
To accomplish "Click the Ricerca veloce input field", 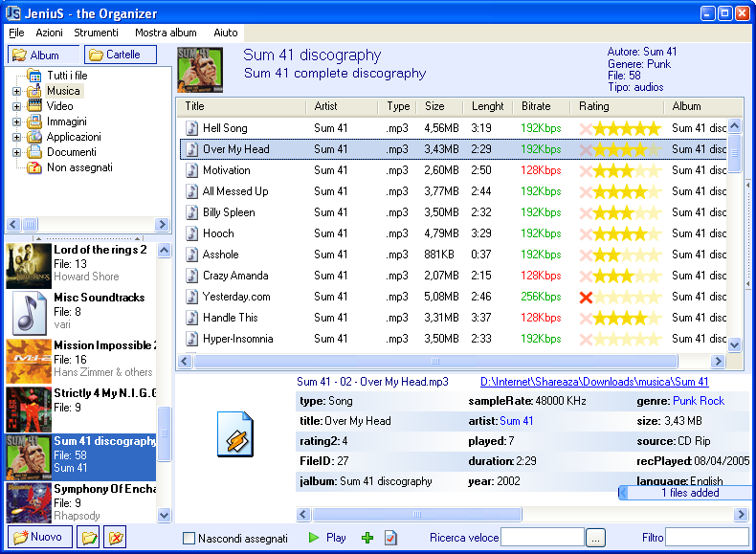I will coord(543,537).
